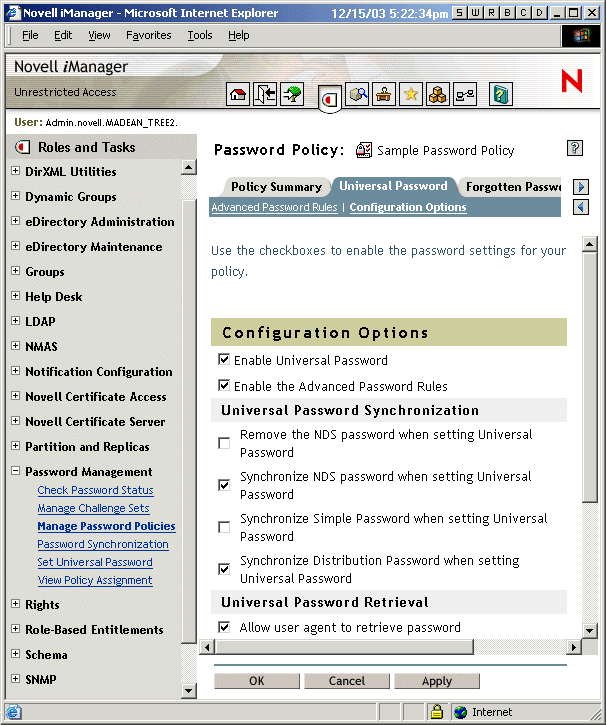This screenshot has width=606, height=725.
Task: Click left panel scroll up arrow
Action: click(189, 167)
